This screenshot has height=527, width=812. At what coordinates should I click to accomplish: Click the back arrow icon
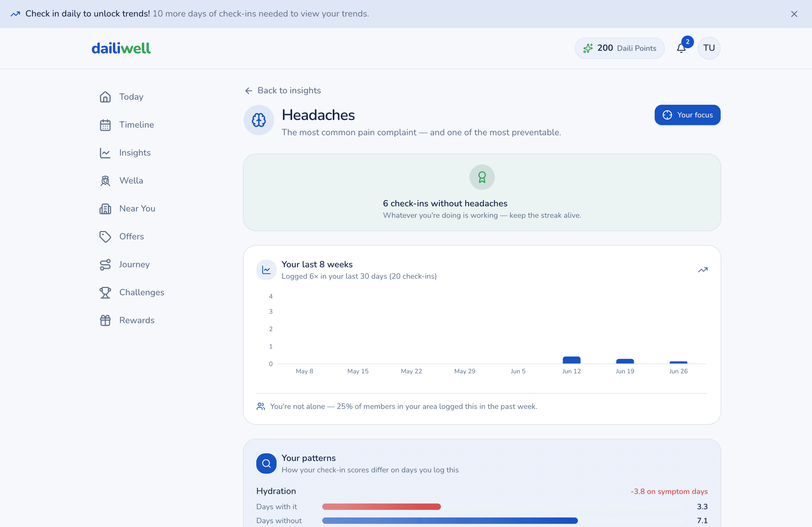248,90
